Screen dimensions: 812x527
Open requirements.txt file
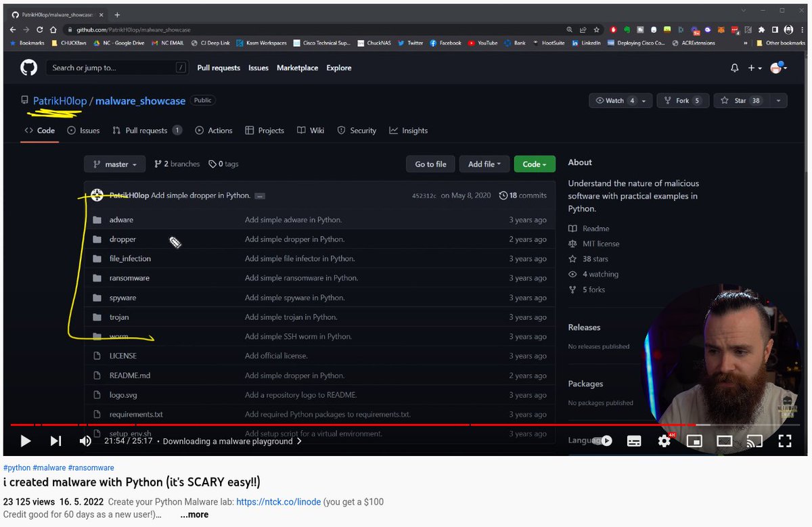[136, 415]
